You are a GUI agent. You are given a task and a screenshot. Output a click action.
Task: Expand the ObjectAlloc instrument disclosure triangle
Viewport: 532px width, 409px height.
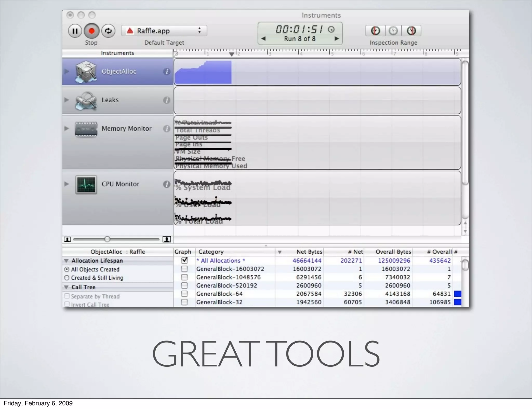click(x=67, y=71)
